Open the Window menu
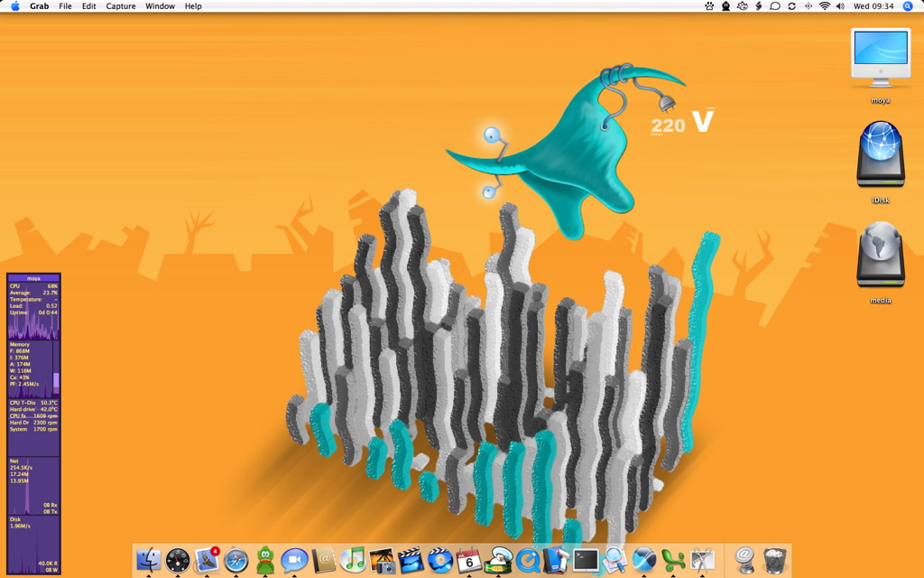Viewport: 924px width, 578px height. pyautogui.click(x=160, y=6)
